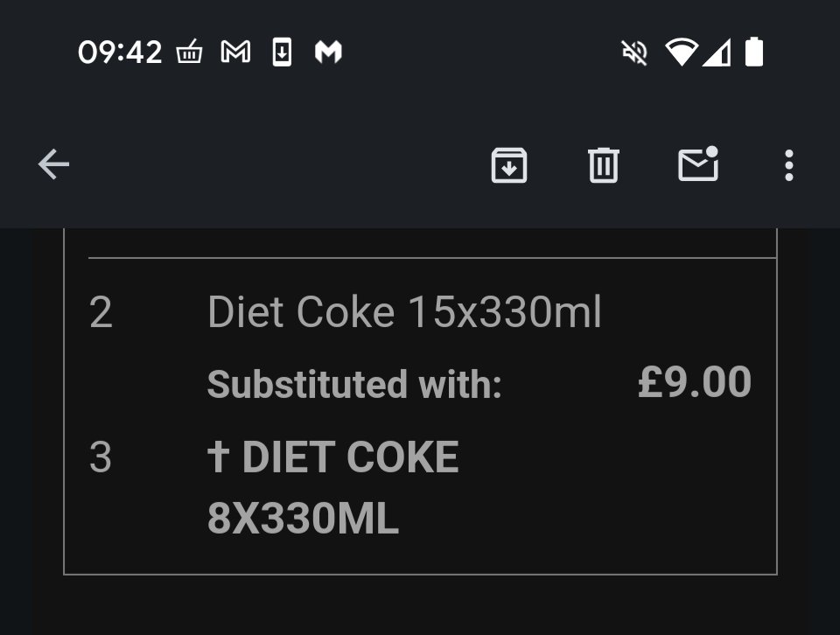Tap the Substituted with: label
This screenshot has height=635, width=840.
click(354, 385)
